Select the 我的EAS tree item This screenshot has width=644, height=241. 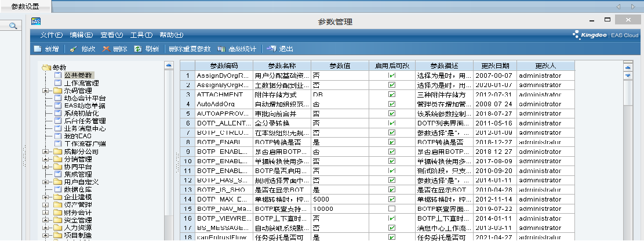[78, 136]
